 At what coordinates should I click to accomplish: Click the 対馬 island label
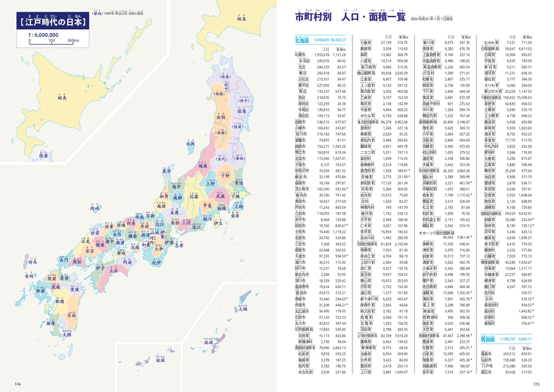pos(32,262)
